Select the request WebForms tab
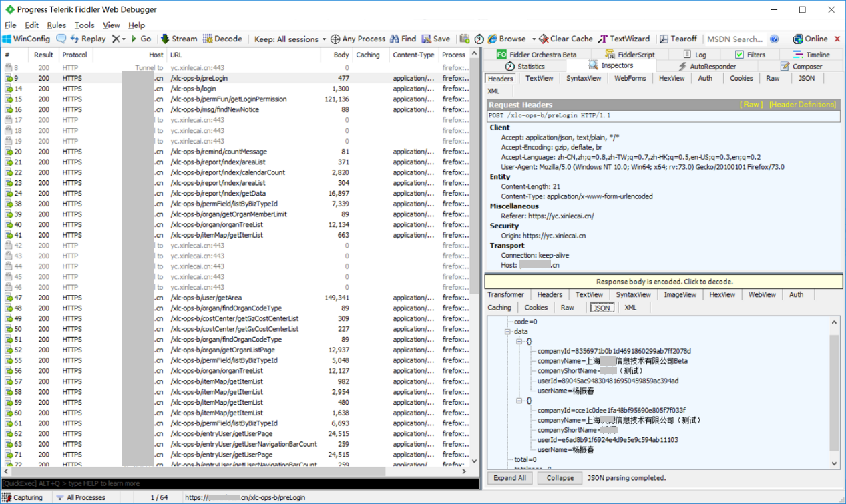 click(630, 79)
